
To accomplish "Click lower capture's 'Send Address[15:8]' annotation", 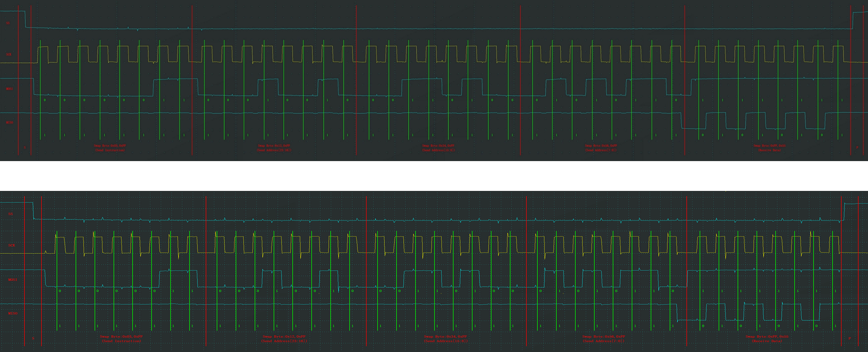I will click(446, 341).
